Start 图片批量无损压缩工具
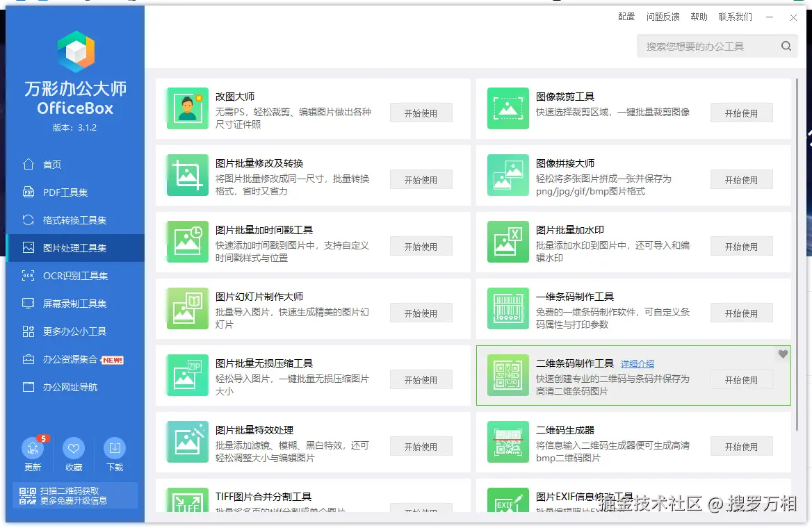 click(421, 380)
